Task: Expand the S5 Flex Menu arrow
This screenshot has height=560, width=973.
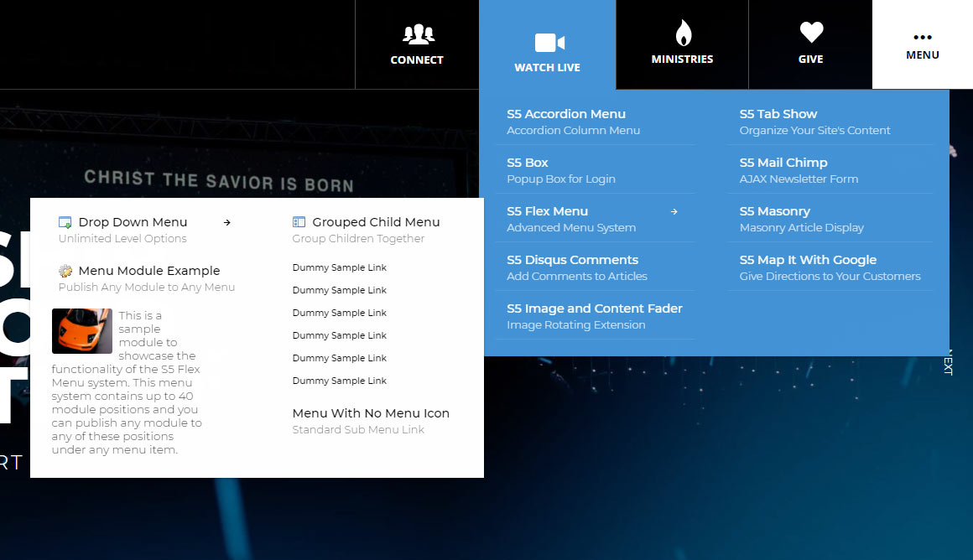Action: tap(674, 212)
